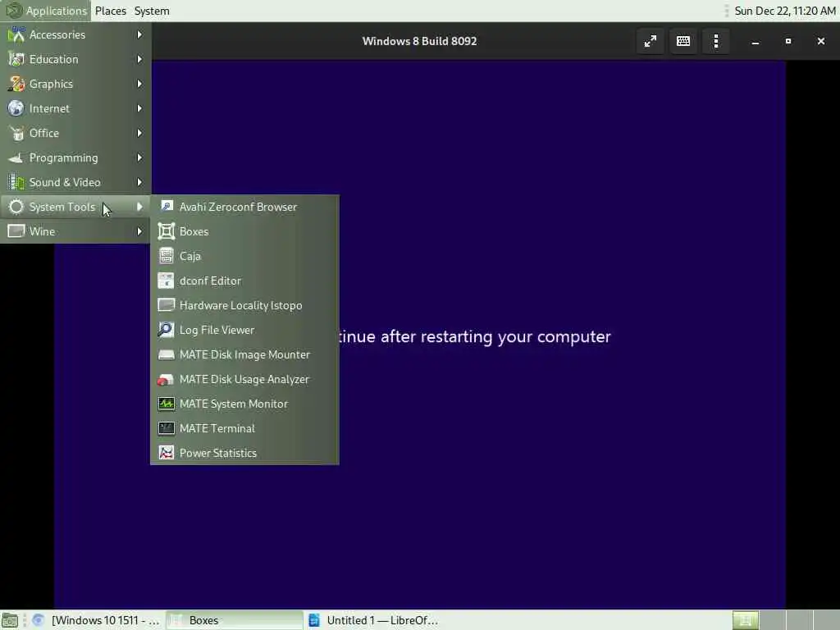Minimize the Boxes window

756,41
